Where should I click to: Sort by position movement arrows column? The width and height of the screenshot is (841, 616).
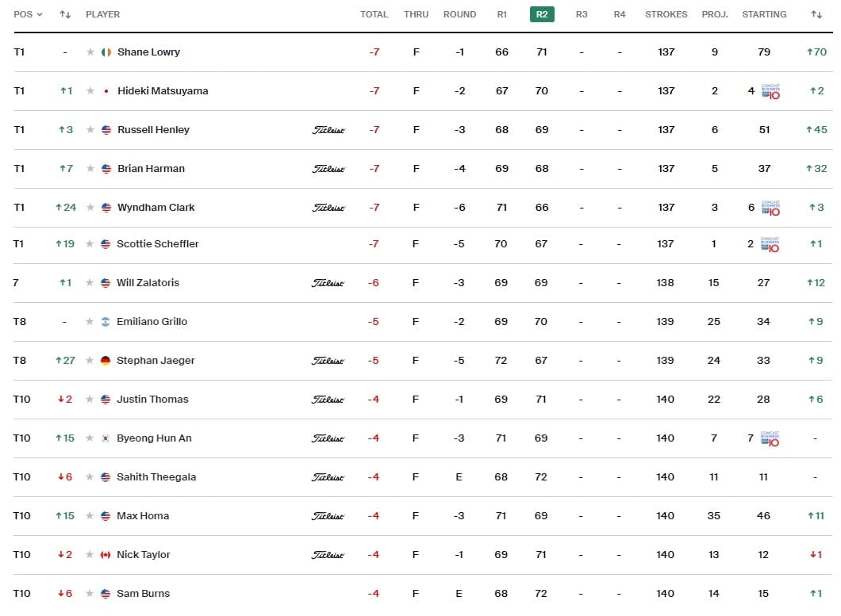65,14
